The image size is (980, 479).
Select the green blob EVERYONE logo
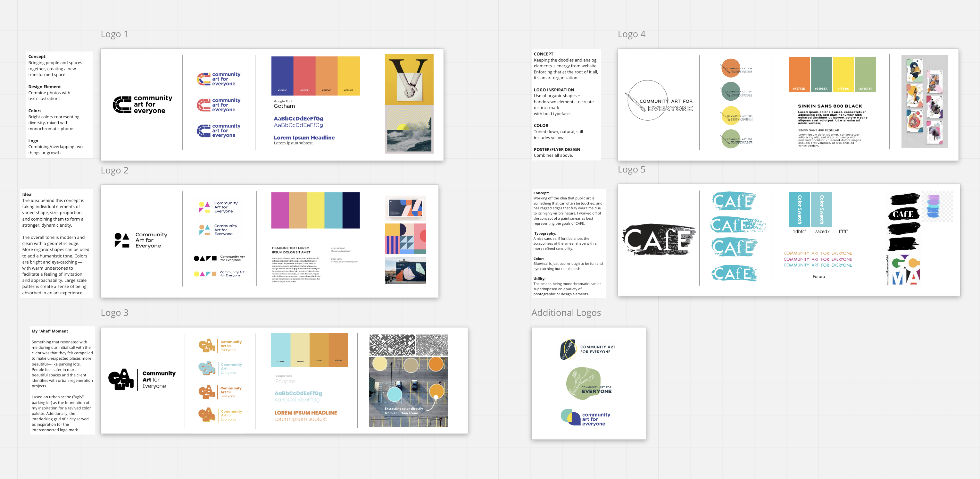[588, 383]
